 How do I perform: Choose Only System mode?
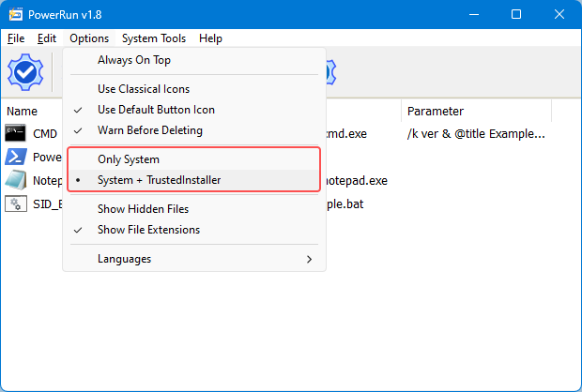pos(129,159)
